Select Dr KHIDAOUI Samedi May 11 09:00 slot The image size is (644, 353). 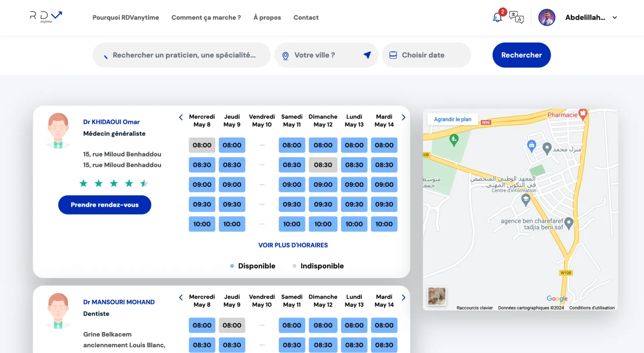[292, 185]
